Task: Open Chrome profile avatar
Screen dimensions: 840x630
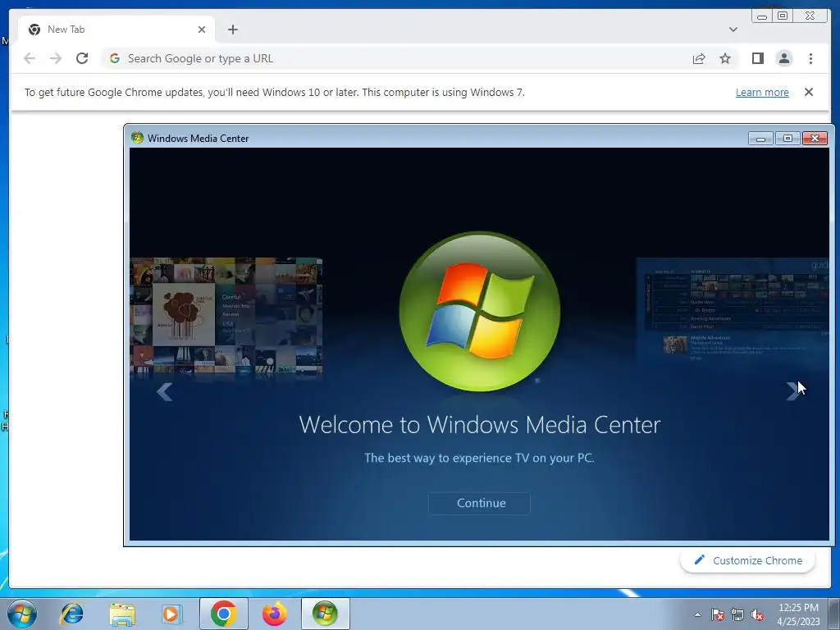Action: (783, 58)
